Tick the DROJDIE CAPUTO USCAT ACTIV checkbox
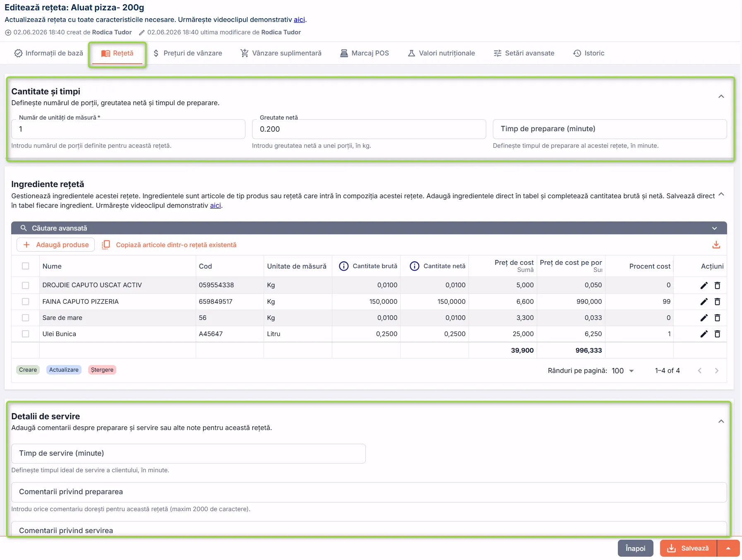 tap(26, 285)
